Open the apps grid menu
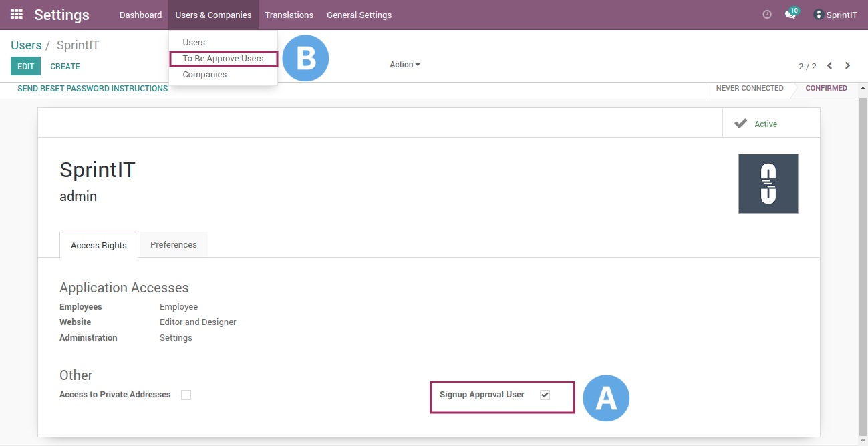Screen dimensions: 868x446 pyautogui.click(x=15, y=14)
